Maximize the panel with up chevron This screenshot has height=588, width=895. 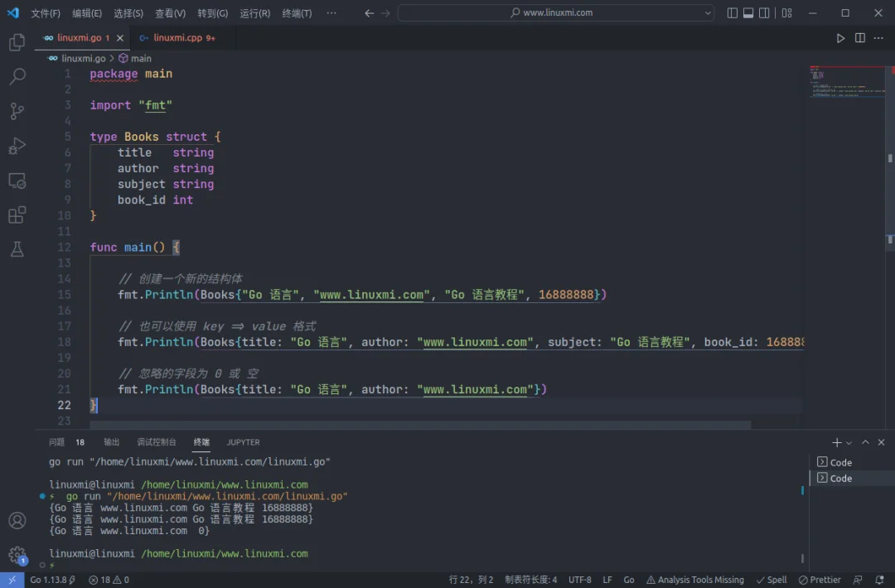pyautogui.click(x=865, y=442)
